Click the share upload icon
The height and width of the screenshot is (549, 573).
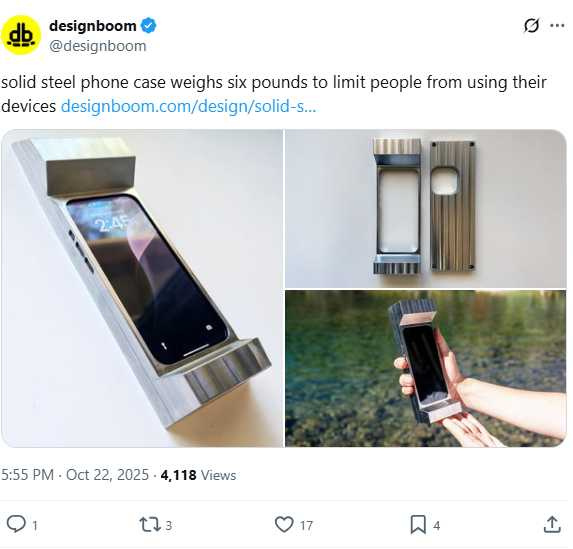click(552, 525)
